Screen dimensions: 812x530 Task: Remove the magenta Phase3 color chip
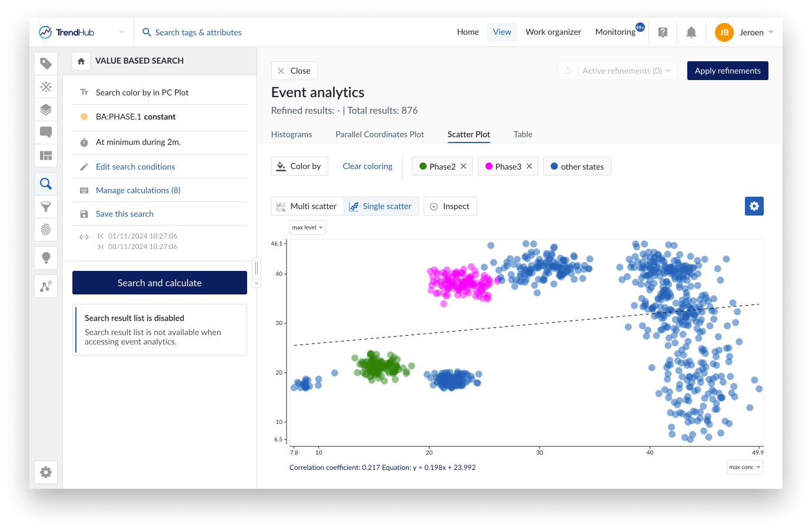pyautogui.click(x=529, y=166)
